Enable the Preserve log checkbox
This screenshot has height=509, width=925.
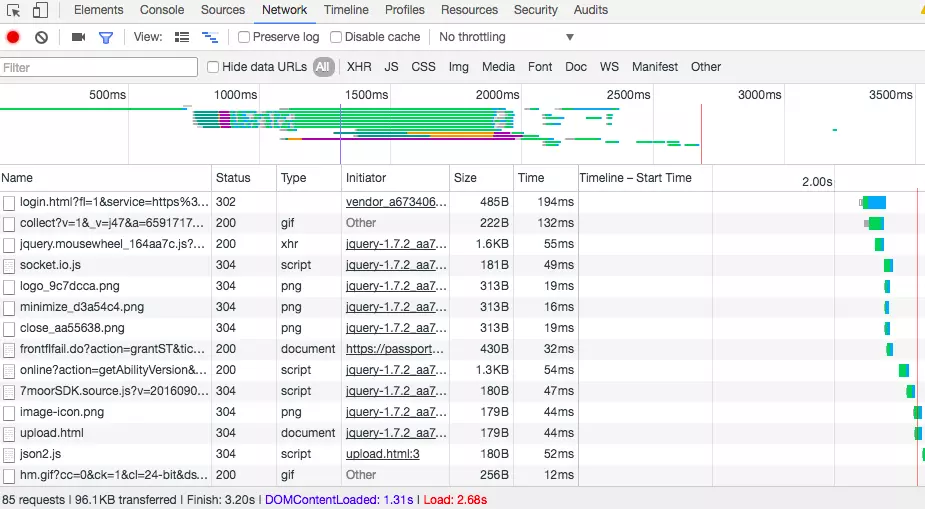click(244, 37)
